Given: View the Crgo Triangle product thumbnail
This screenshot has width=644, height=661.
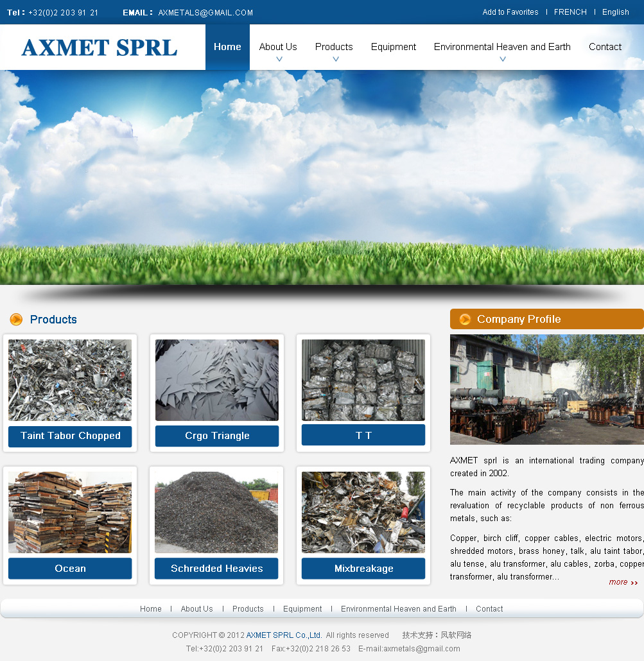Looking at the screenshot, I should tap(217, 380).
